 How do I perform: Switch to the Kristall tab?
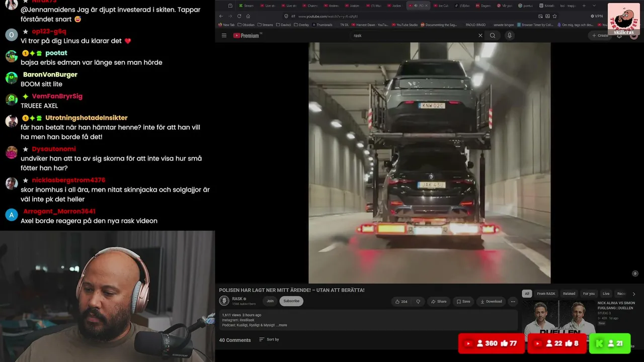tap(546, 6)
